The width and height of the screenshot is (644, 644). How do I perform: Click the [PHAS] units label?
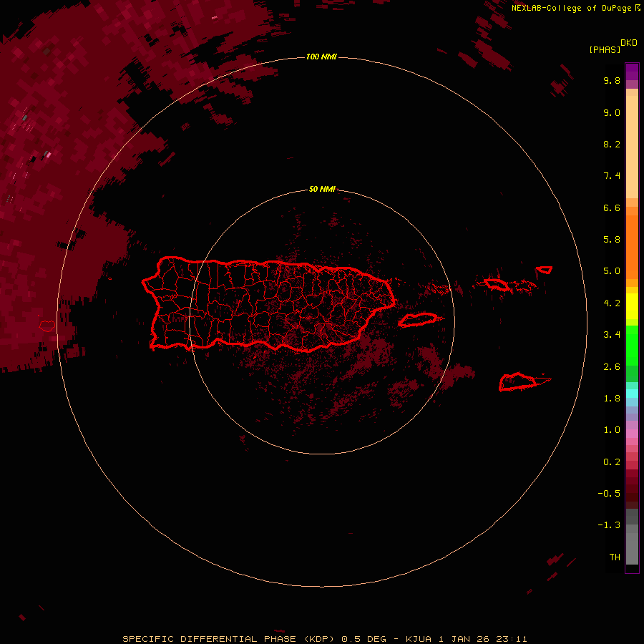point(605,49)
